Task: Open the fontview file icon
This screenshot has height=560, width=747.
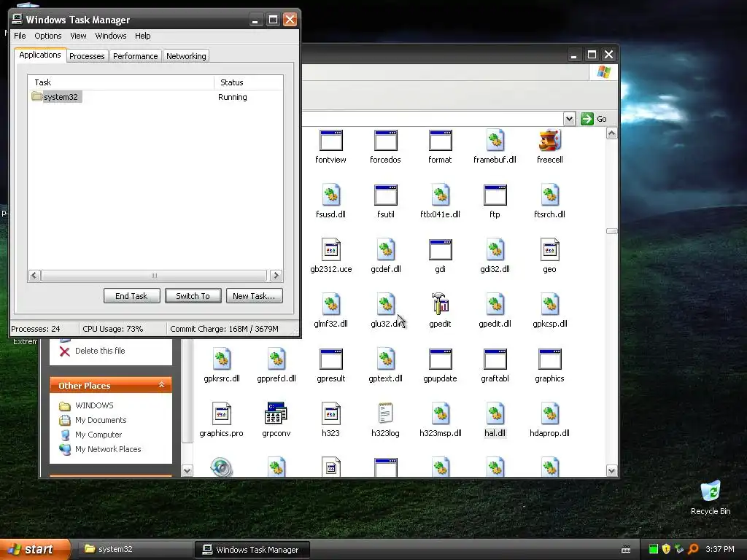Action: tap(330, 141)
